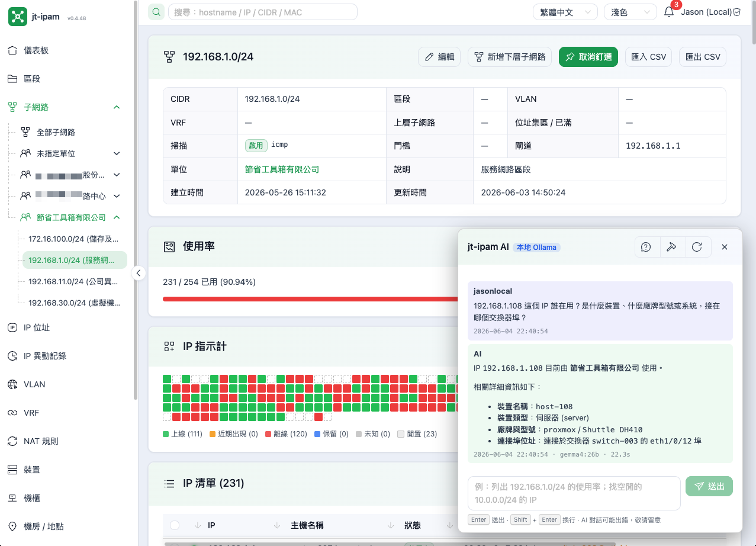756x546 pixels.
Task: Open subnet 192.168.30.0/24 in the tree
Action: coord(73,303)
